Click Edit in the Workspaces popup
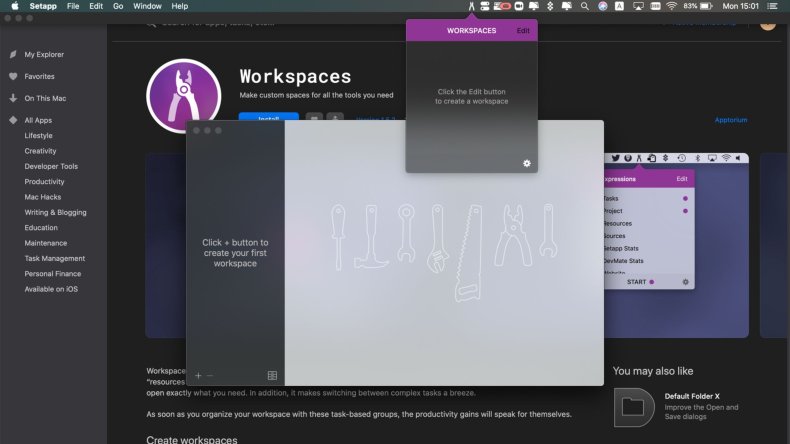 [x=523, y=31]
